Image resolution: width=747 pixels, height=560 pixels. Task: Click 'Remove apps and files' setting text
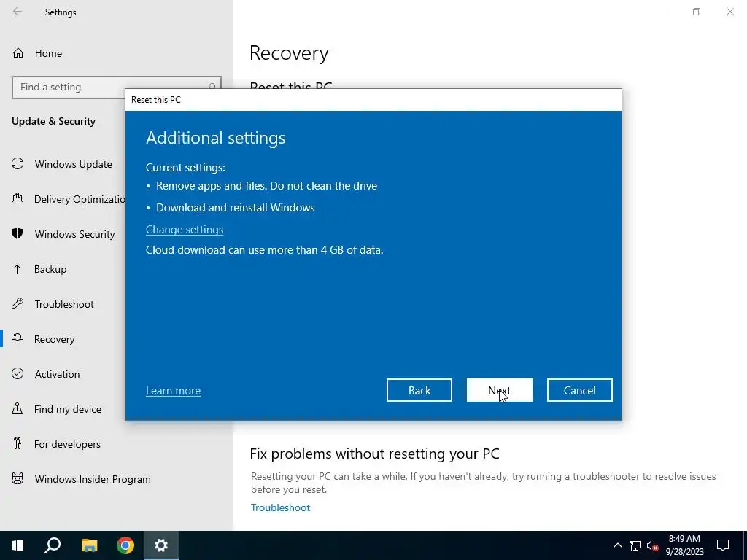click(267, 186)
